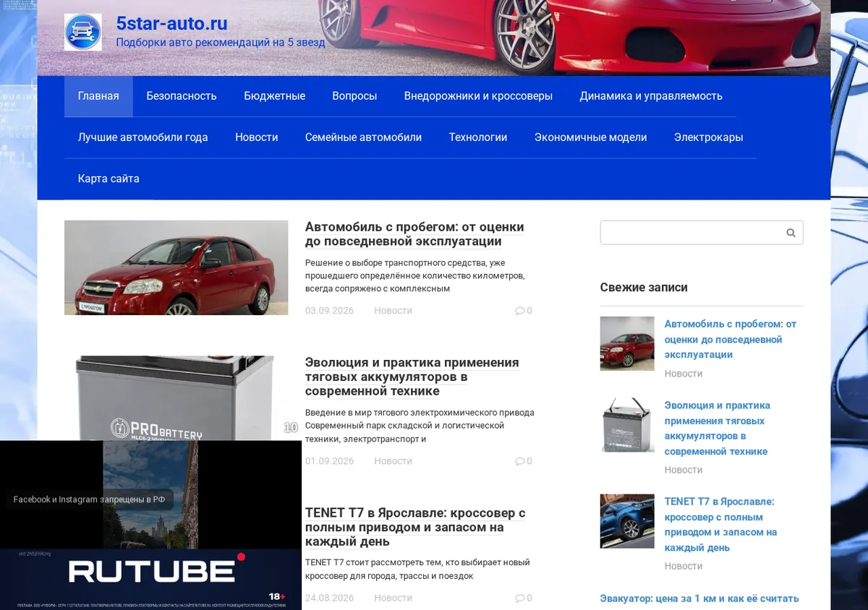Viewport: 868px width, 610px height.
Task: Open sidebar battery thumbnail in Свежие записи
Action: [x=627, y=426]
